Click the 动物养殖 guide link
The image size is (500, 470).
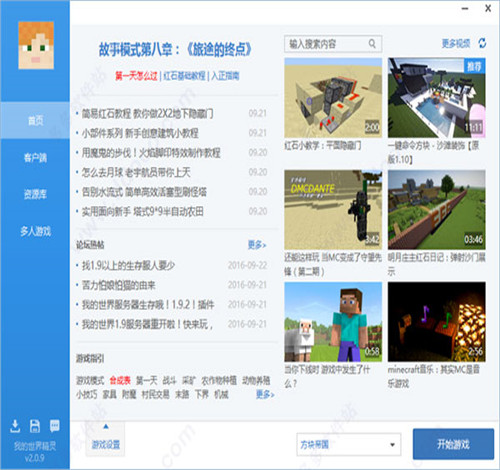(x=256, y=380)
